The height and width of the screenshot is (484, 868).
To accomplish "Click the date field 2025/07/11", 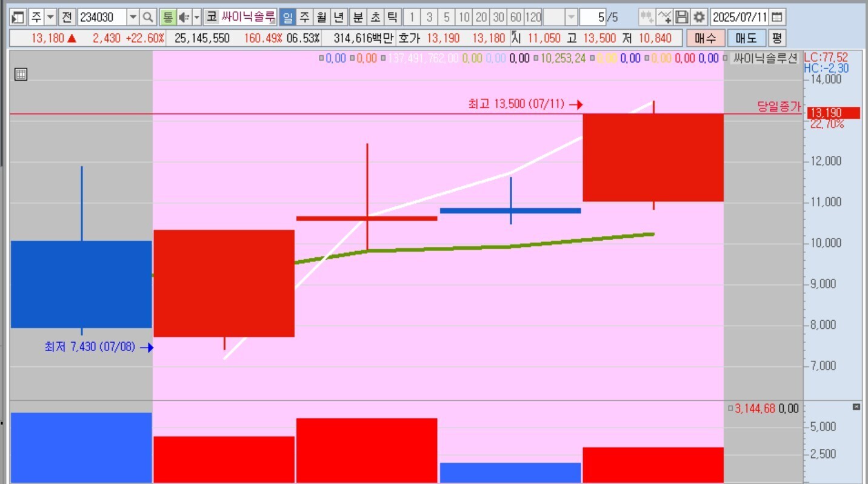I will [x=739, y=17].
